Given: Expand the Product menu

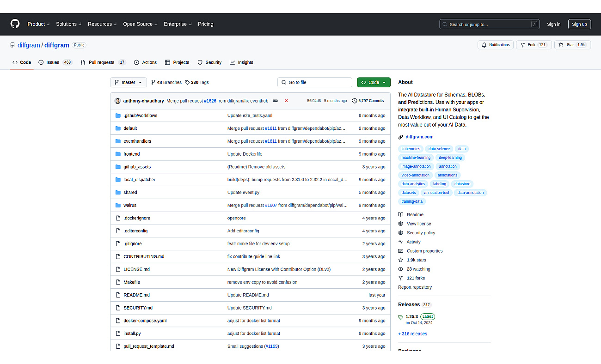Looking at the screenshot, I should 38,24.
